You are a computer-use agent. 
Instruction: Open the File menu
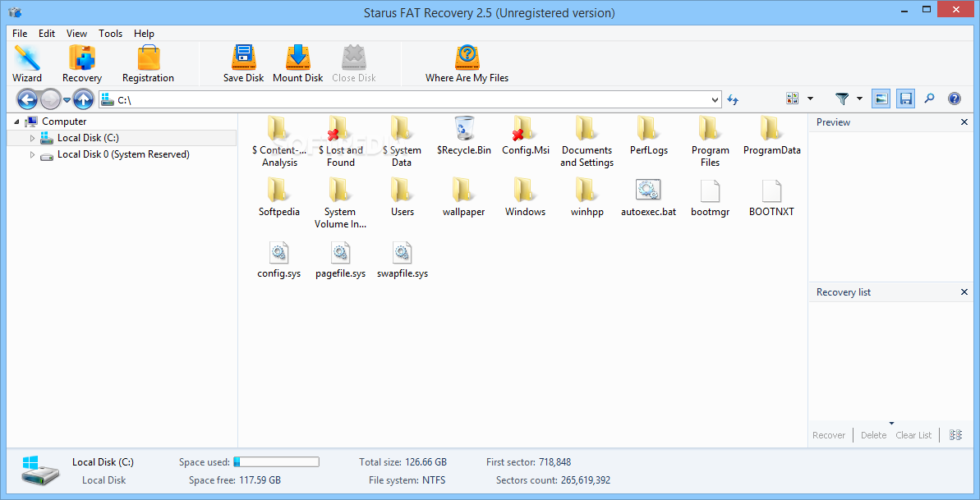(x=20, y=34)
